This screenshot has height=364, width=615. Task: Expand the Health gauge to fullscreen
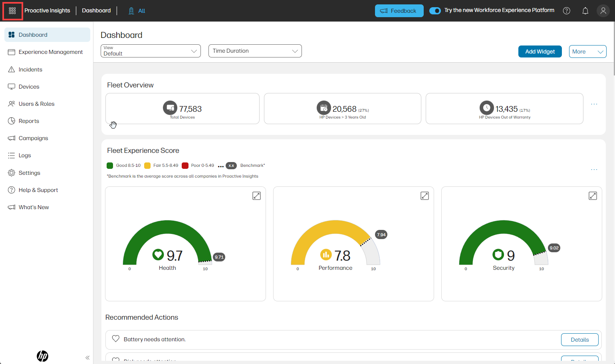click(256, 196)
